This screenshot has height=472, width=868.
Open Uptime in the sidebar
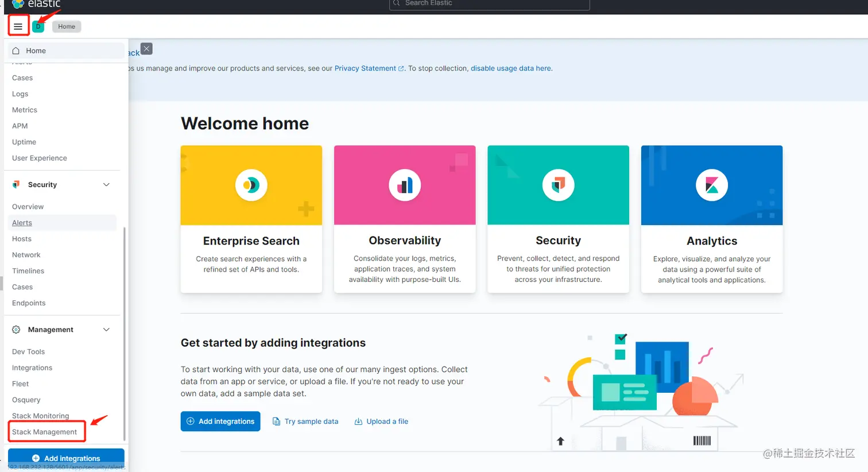tap(24, 142)
